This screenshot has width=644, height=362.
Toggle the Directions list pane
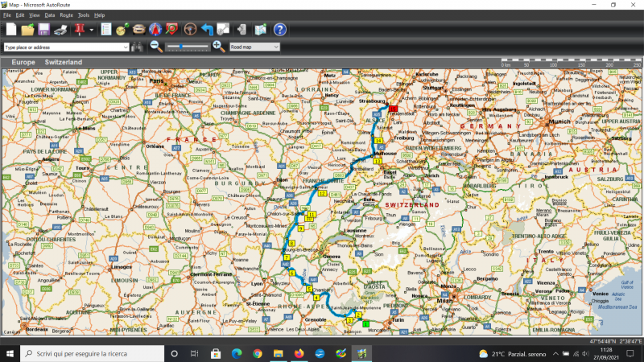point(105,30)
